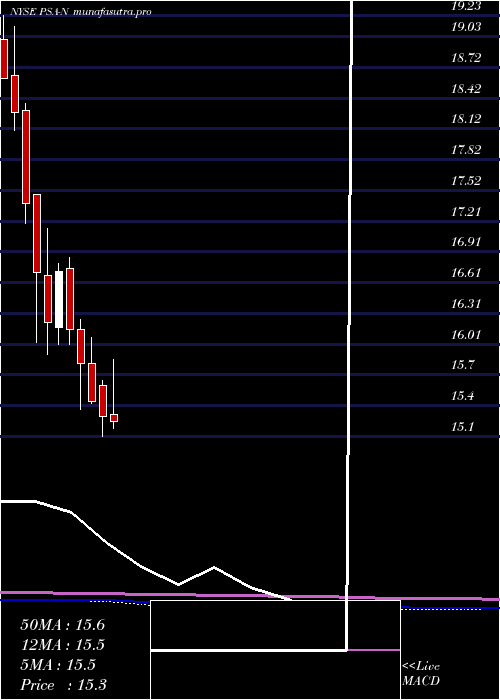This screenshot has width=500, height=700.
Task: Click the Price : 15.3 readout
Action: point(63,685)
